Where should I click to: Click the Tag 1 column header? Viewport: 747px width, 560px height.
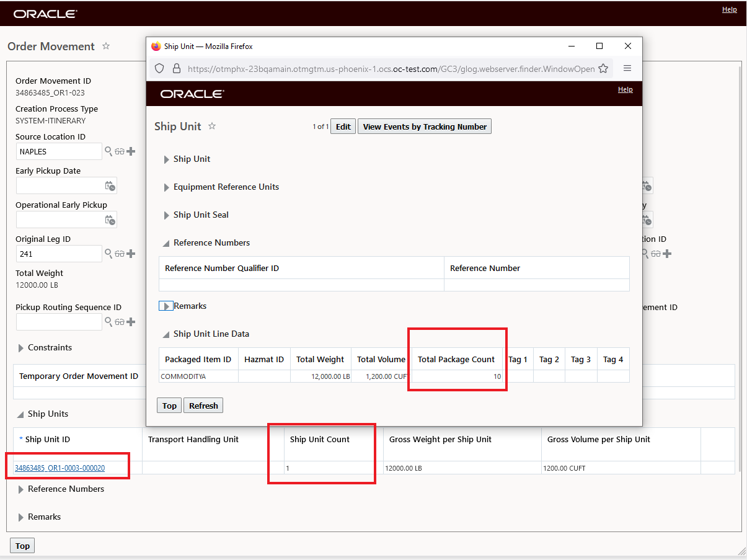(518, 359)
